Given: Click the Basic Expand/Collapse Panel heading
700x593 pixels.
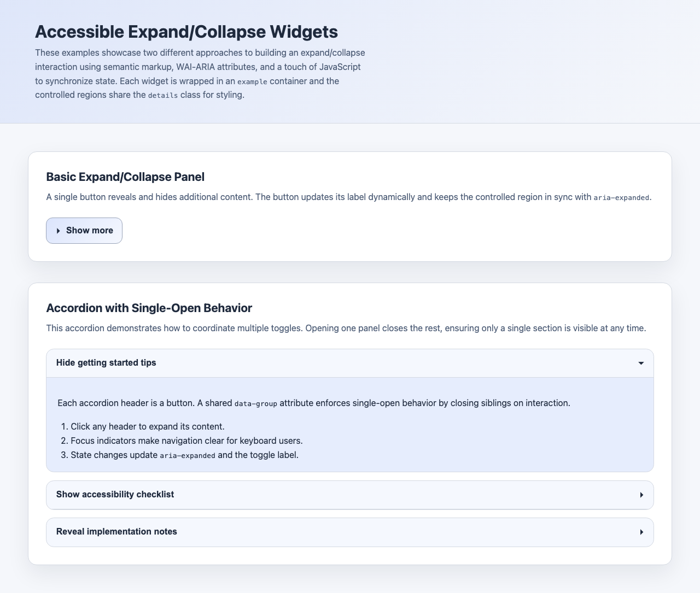Looking at the screenshot, I should pyautogui.click(x=125, y=177).
